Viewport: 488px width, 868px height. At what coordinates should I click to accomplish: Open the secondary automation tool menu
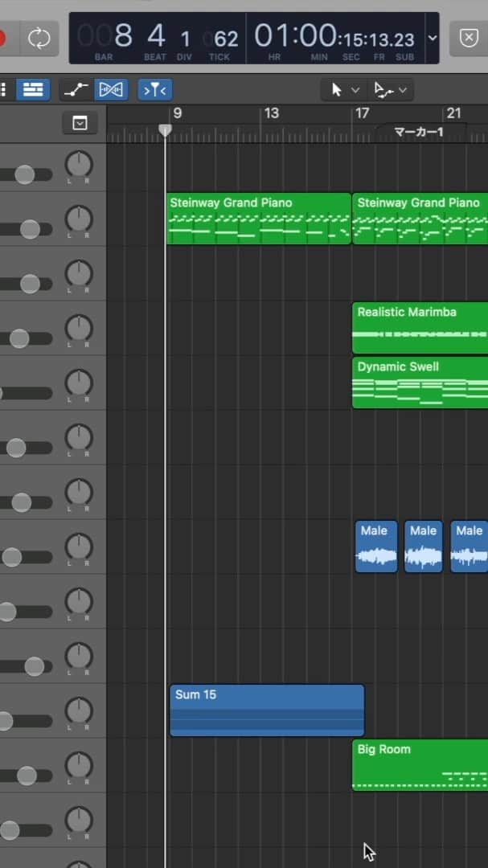point(390,90)
